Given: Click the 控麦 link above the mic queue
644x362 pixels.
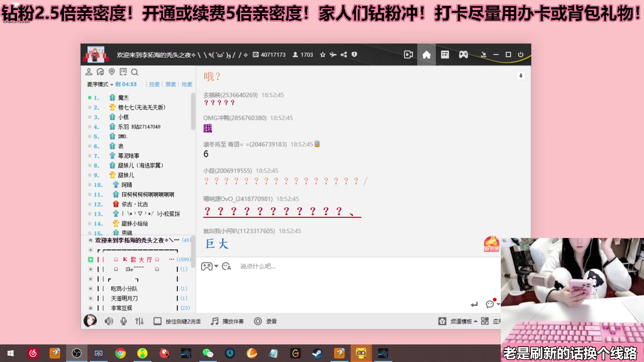Looking at the screenshot, I should [x=154, y=84].
